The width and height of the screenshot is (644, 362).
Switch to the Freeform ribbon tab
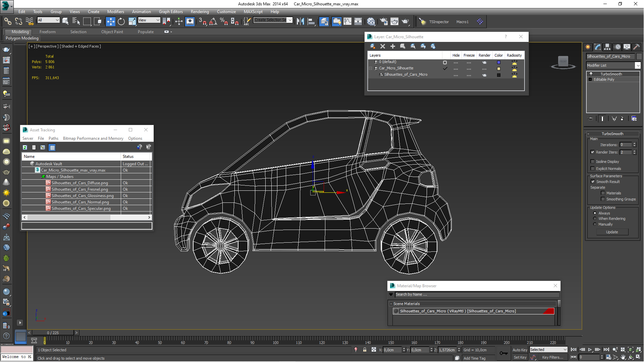48,32
